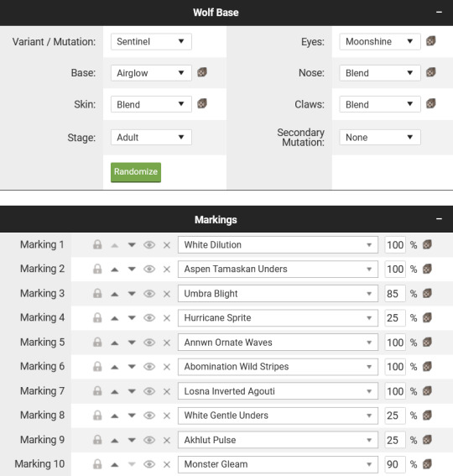Move Marking 10 up with the arrow

pyautogui.click(x=114, y=464)
